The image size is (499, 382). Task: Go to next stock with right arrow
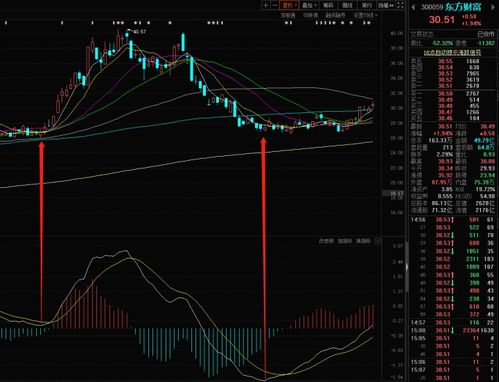(493, 7)
